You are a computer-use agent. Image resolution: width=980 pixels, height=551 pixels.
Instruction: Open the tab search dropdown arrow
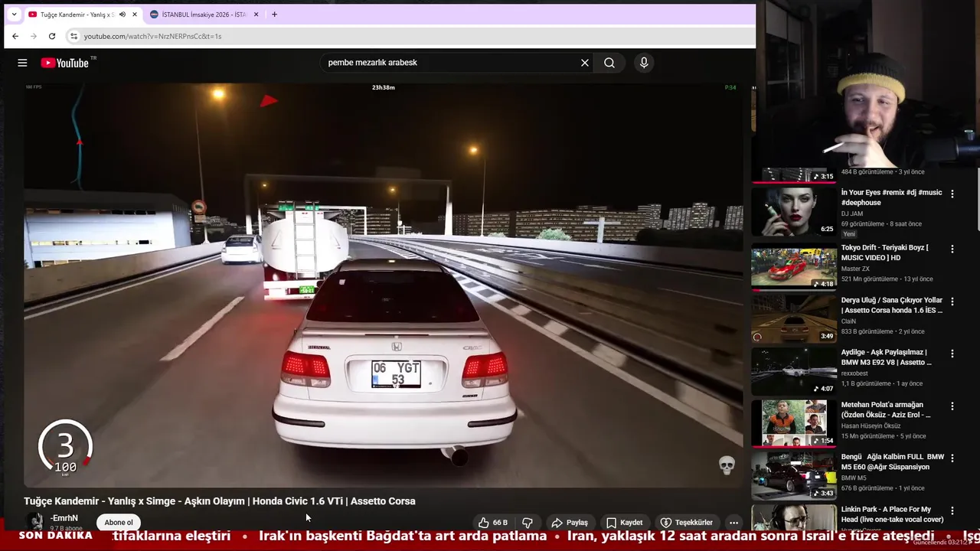14,15
